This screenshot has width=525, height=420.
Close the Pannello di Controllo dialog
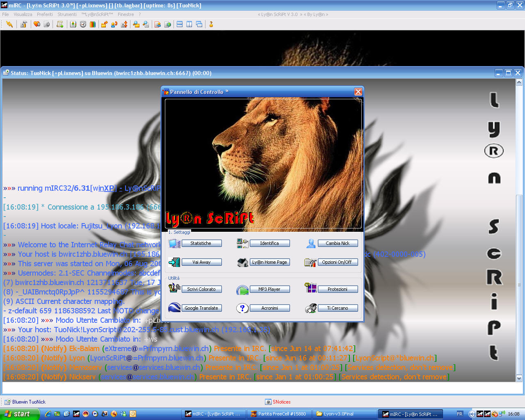click(358, 91)
